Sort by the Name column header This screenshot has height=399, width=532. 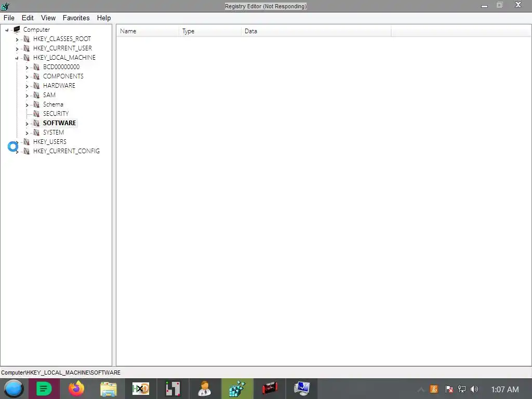pos(148,31)
